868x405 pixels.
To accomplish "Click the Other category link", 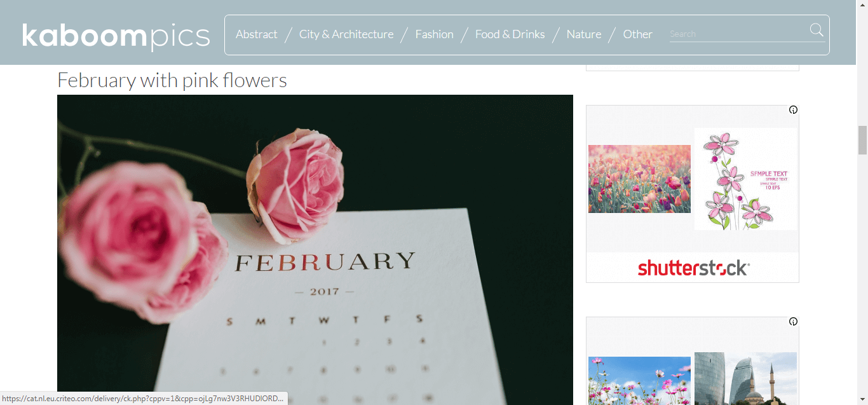I will (638, 34).
